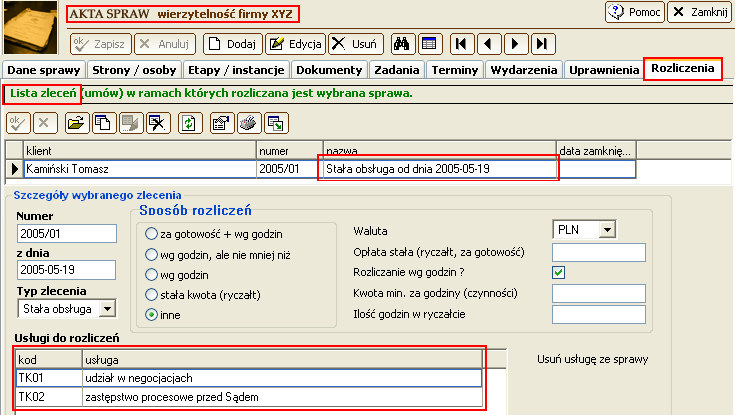Close the window with Zamknij

coord(699,12)
